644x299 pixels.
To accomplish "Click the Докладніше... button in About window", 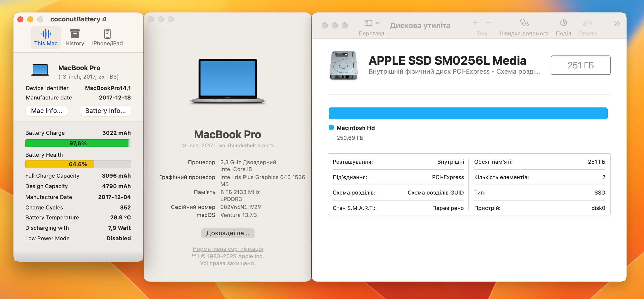I will click(x=228, y=233).
